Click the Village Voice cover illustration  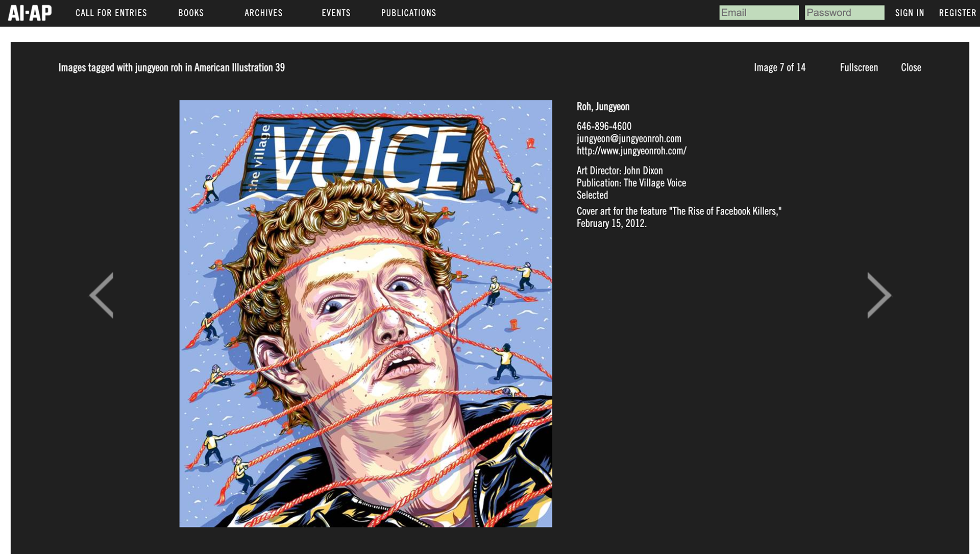[365, 314]
